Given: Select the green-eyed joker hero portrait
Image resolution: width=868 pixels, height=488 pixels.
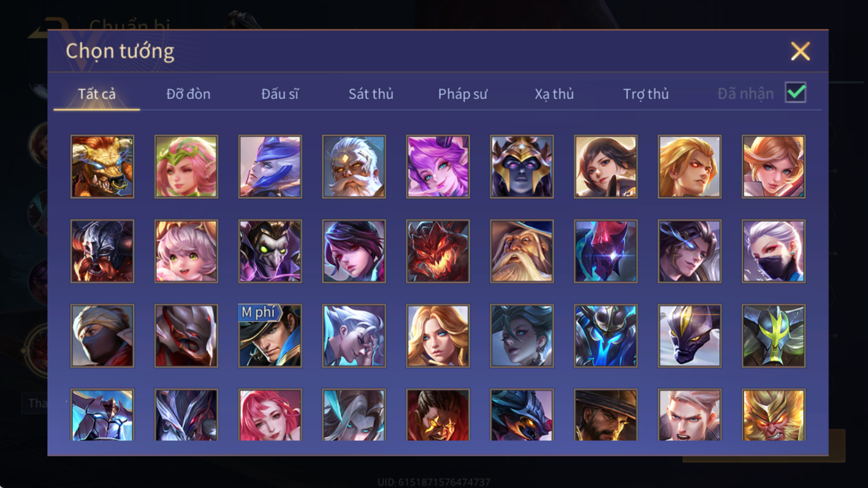Looking at the screenshot, I should (270, 251).
